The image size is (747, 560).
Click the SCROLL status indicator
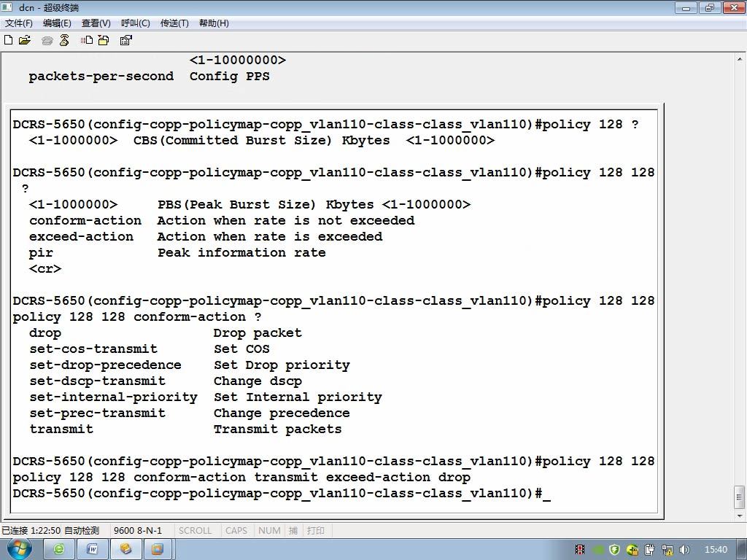click(x=195, y=531)
